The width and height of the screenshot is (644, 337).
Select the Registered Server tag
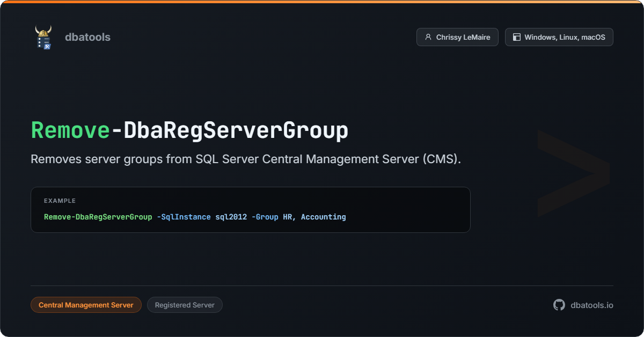click(185, 305)
